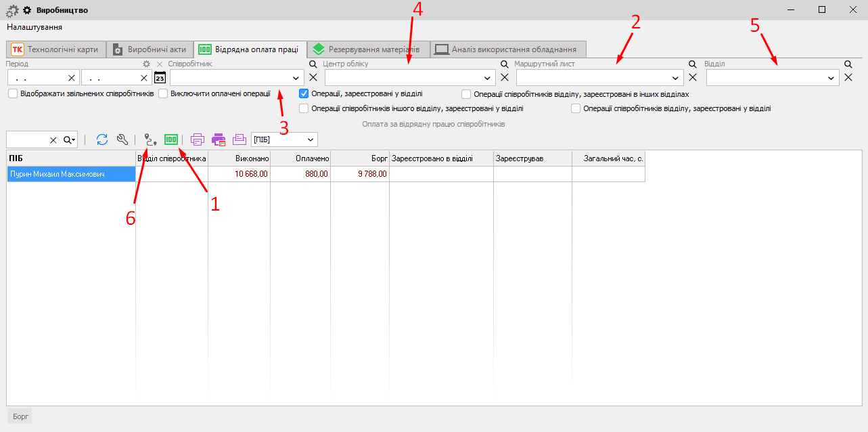868x432 pixels.
Task: Expand the Співробітник dropdown
Action: coord(296,78)
